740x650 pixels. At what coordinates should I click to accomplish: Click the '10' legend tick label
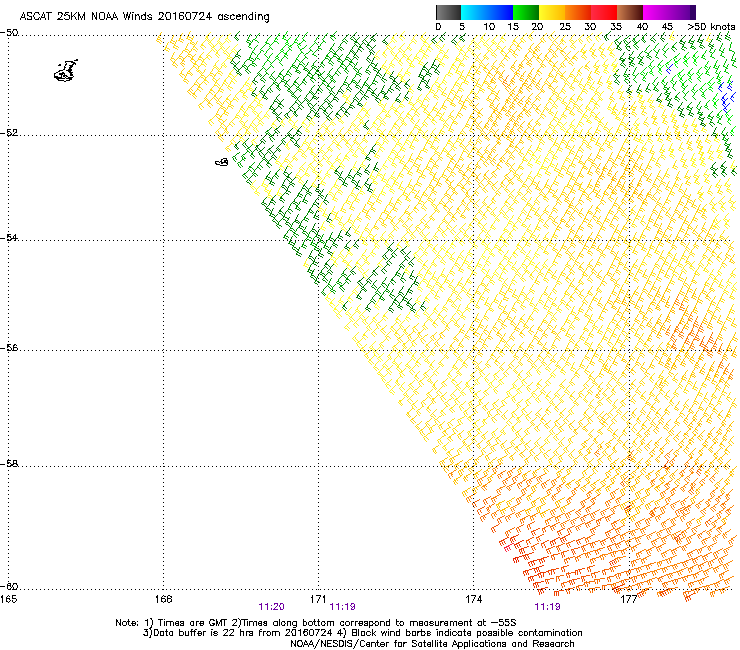(489, 27)
